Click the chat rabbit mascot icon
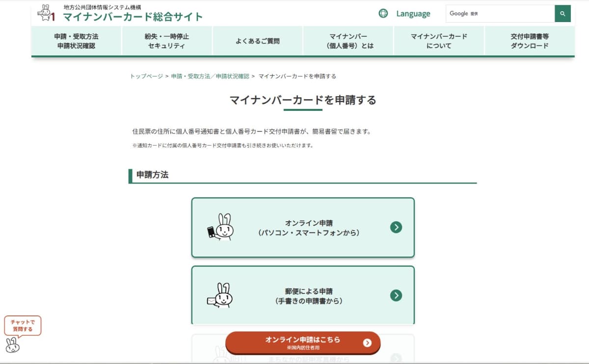This screenshot has width=589, height=364. (x=13, y=345)
